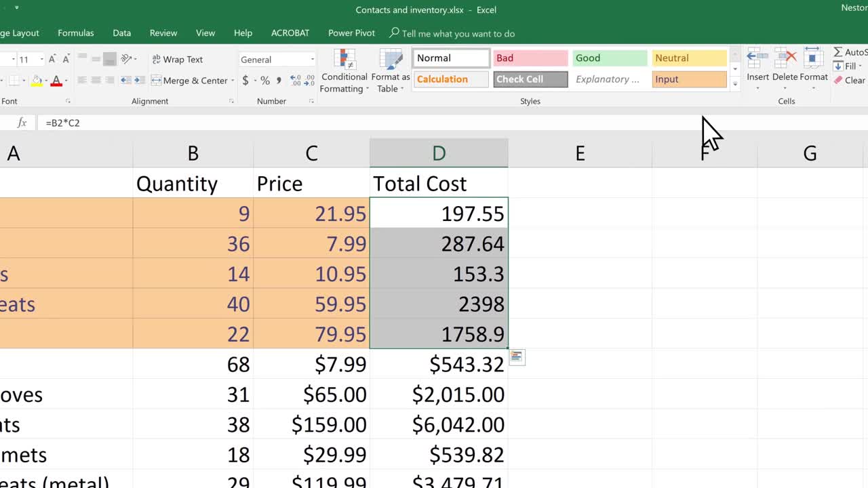Click the Quick Analysis icon below selection
The image size is (868, 488).
tap(517, 357)
